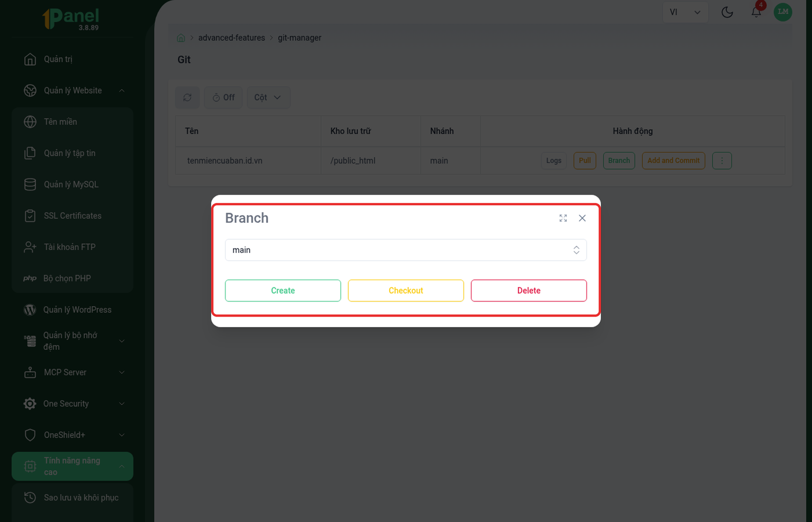
Task: Click the yellow Checkout button
Action: point(406,291)
